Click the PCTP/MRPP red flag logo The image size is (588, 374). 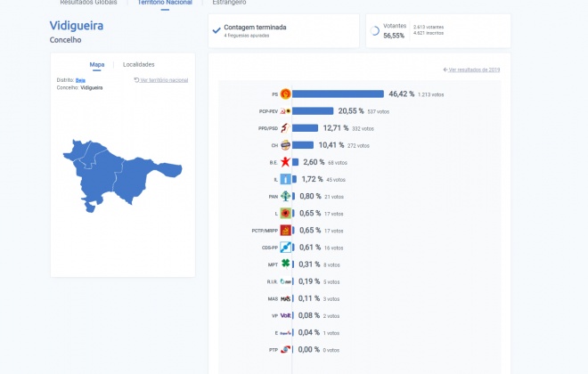point(285,230)
